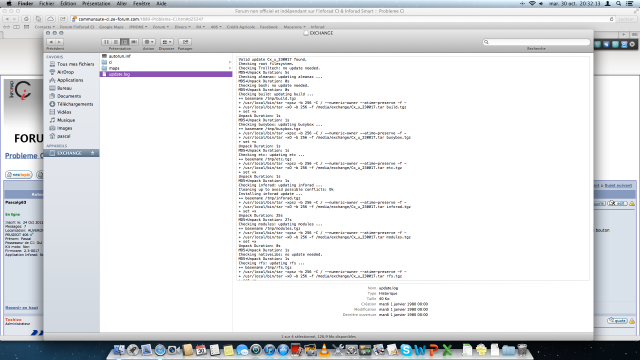Viewport: 640px width, 360px height.
Task: Open iTunes from the Dock
Action: 269,350
